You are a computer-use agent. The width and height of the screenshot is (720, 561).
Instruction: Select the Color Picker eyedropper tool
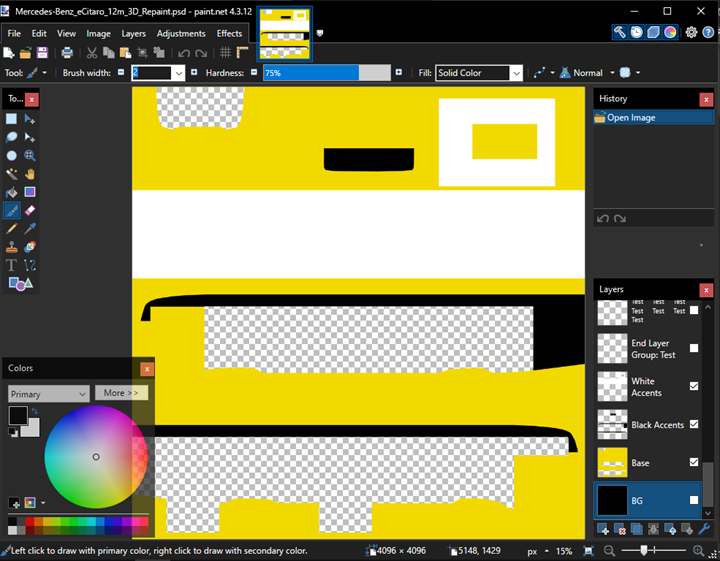tap(30, 229)
